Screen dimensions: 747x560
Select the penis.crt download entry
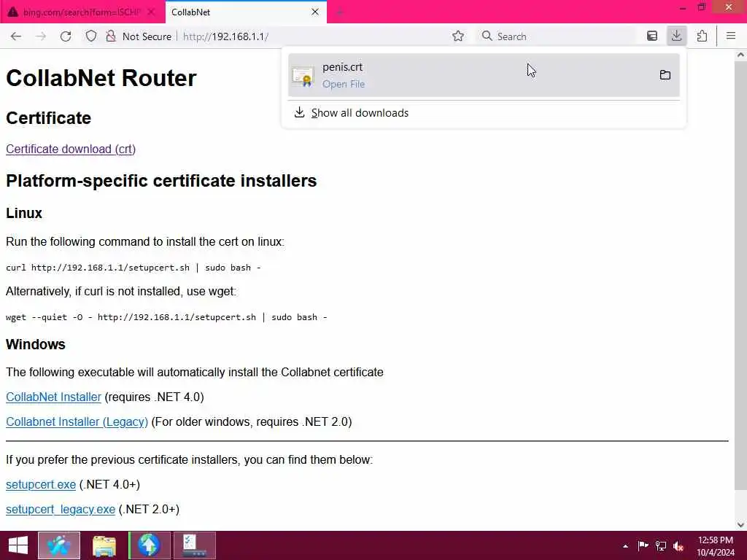pyautogui.click(x=484, y=75)
